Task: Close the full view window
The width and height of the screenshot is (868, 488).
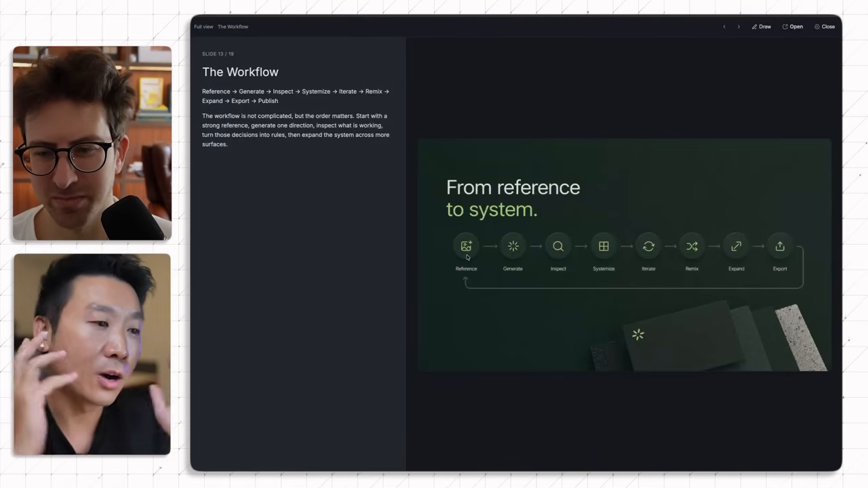Action: point(825,26)
